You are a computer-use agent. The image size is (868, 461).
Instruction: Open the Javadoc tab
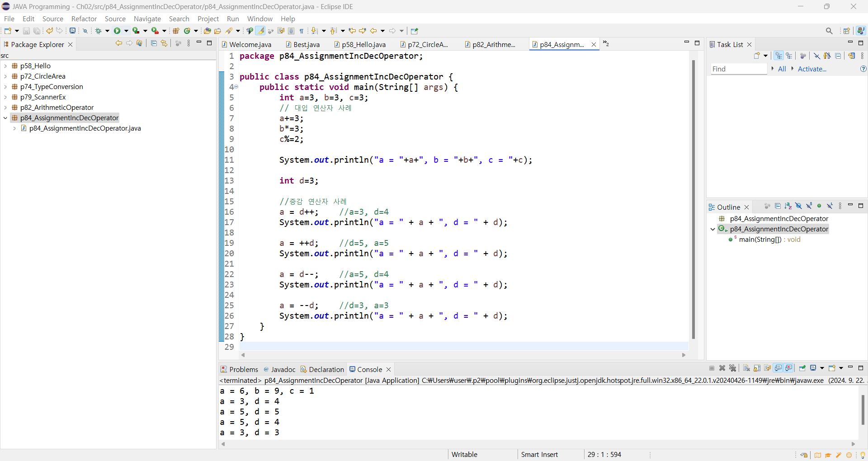(x=279, y=369)
